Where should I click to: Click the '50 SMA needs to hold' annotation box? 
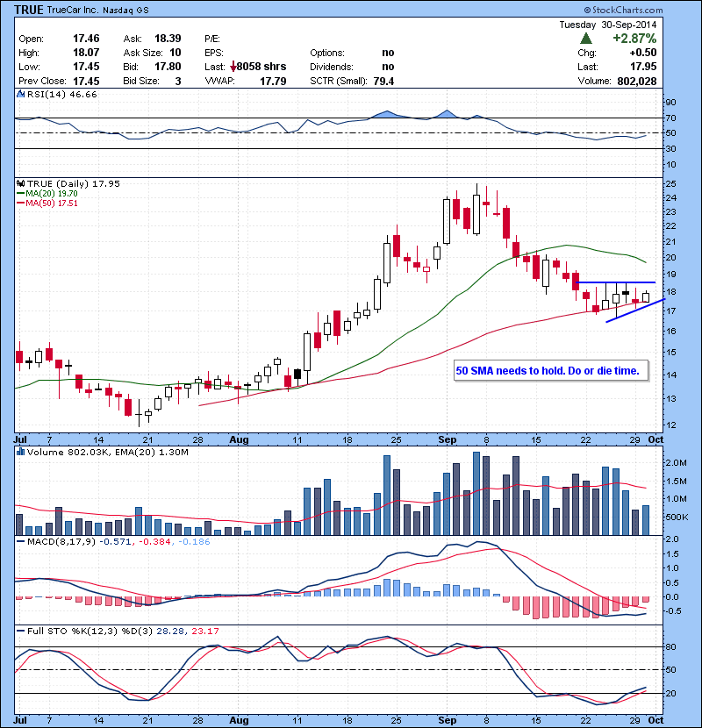(x=551, y=371)
